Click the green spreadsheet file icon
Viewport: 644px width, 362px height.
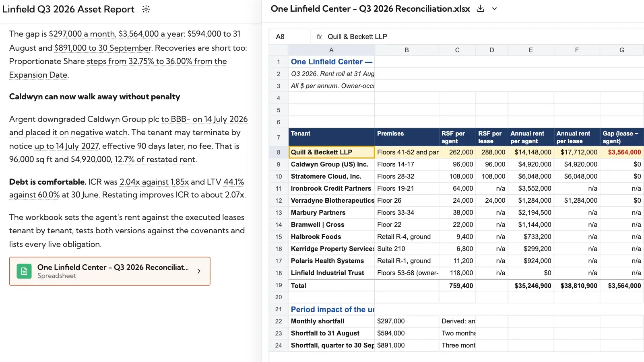24,271
